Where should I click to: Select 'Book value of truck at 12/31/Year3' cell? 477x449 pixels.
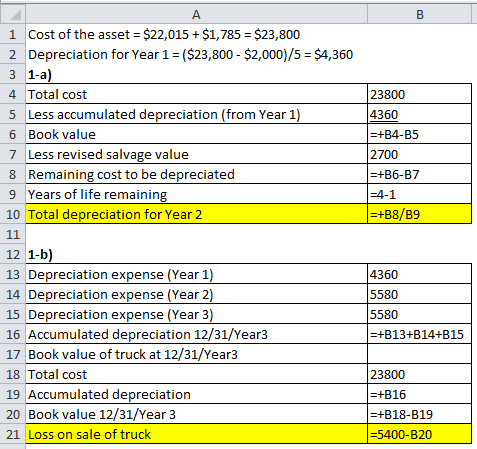click(x=196, y=354)
